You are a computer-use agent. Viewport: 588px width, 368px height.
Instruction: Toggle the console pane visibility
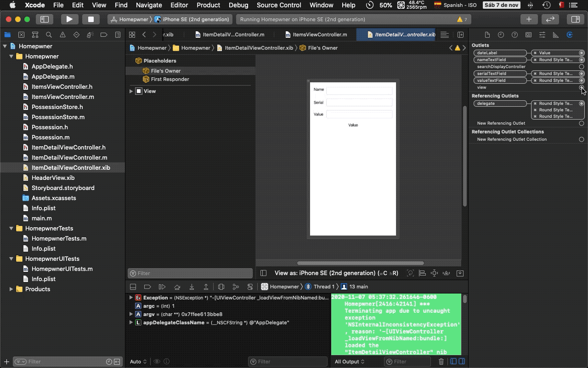[462, 362]
